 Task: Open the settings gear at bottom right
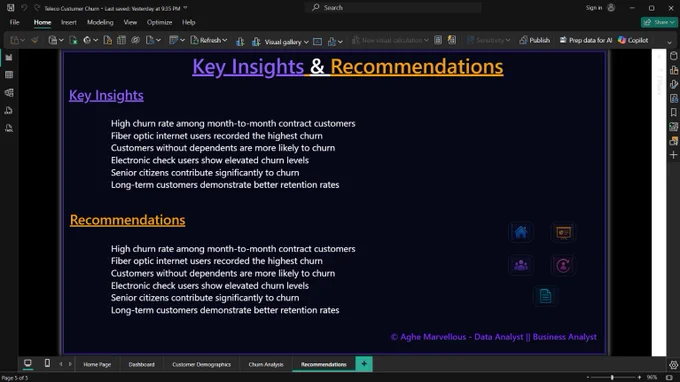pyautogui.click(x=673, y=365)
